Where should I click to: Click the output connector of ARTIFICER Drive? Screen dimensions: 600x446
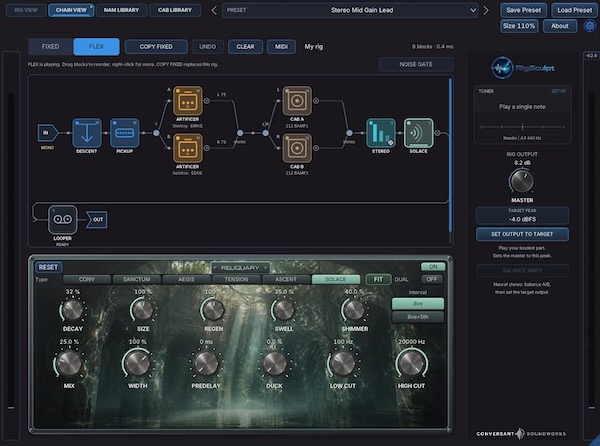click(207, 101)
